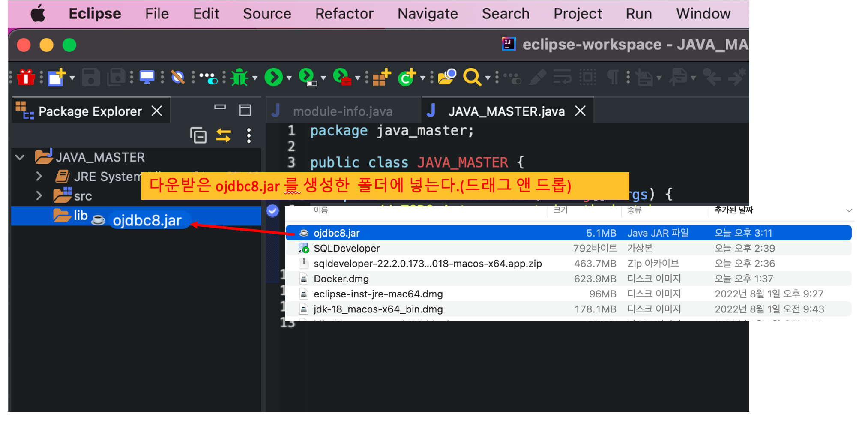The width and height of the screenshot is (868, 426).
Task: Select jdk-18_macos-x64_bin.dmg file
Action: click(x=568, y=309)
